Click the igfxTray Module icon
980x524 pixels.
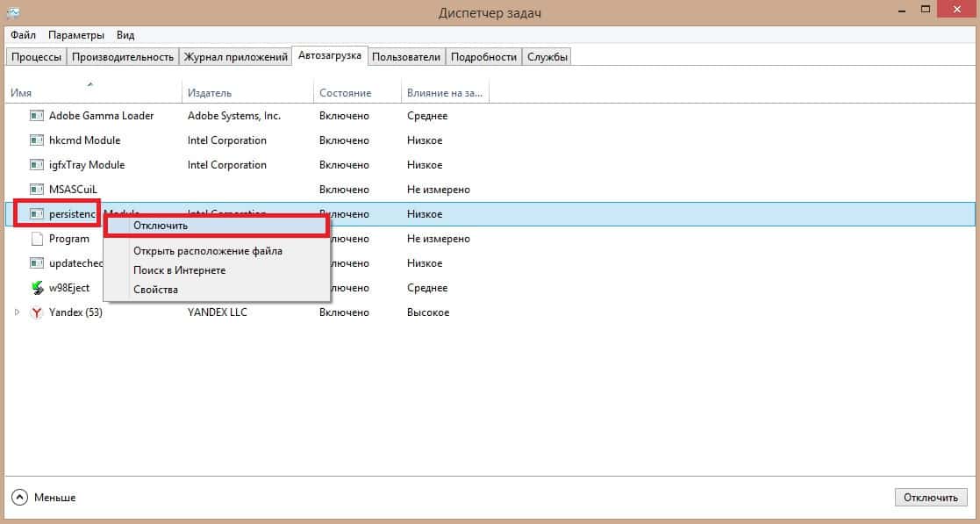tap(36, 165)
